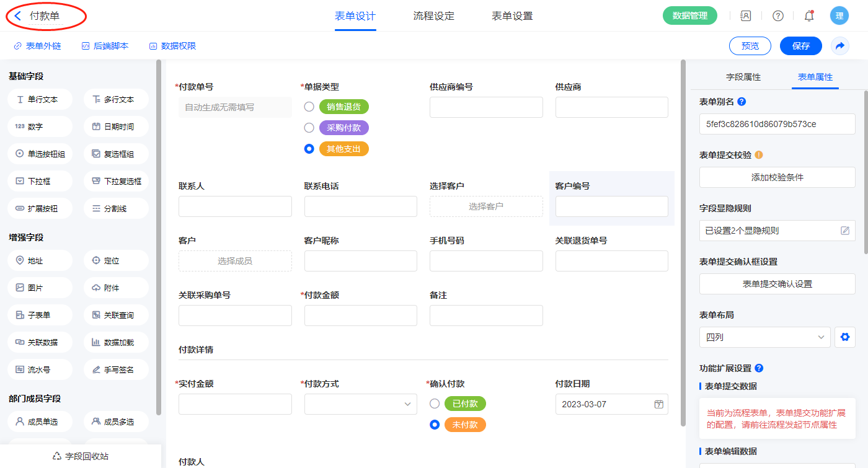This screenshot has width=868, height=468.
Task: Click the 付款金额 input field
Action: pos(360,316)
